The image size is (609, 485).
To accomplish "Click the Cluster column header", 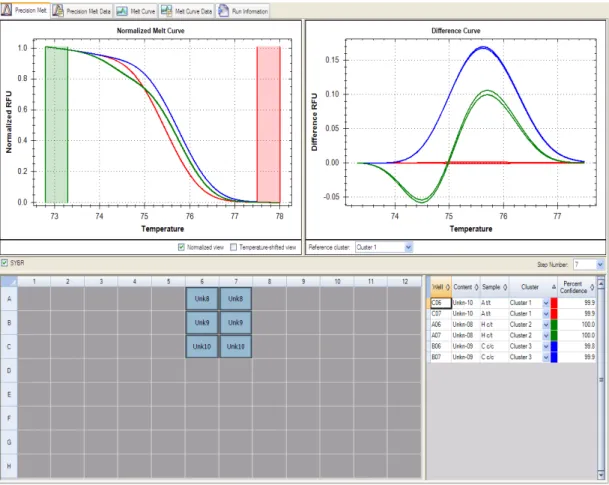I will 533,287.
